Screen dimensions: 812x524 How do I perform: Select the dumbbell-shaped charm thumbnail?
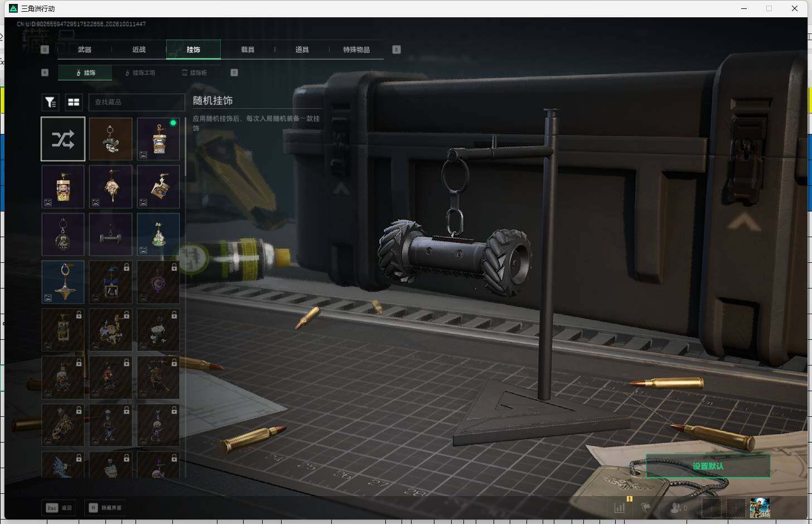point(110,234)
